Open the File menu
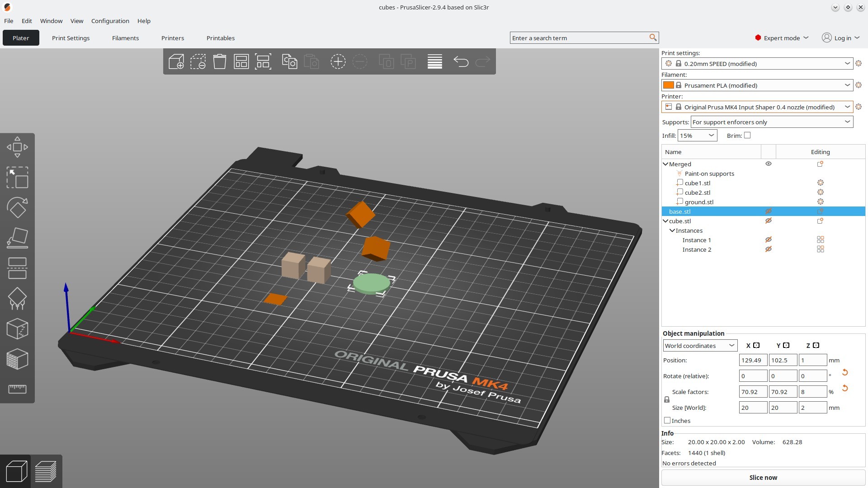The image size is (868, 488). (x=9, y=21)
